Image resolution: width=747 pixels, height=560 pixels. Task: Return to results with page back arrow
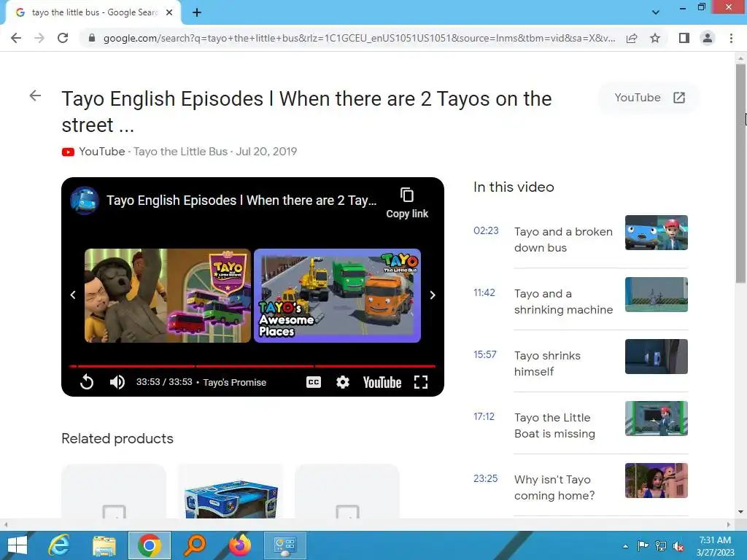(x=35, y=96)
